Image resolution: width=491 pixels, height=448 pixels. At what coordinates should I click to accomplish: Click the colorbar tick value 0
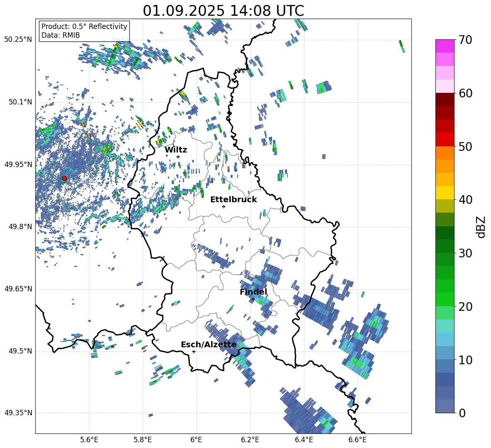point(462,413)
